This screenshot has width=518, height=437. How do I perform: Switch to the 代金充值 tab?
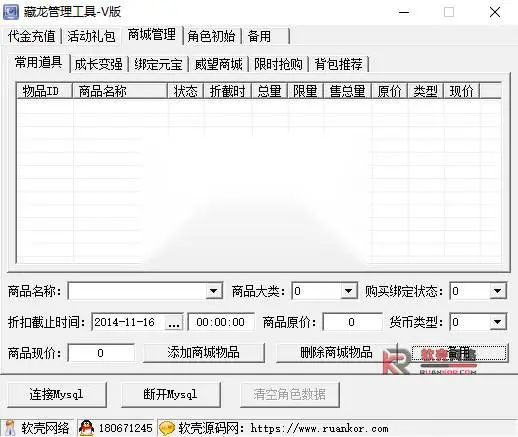tap(32, 36)
